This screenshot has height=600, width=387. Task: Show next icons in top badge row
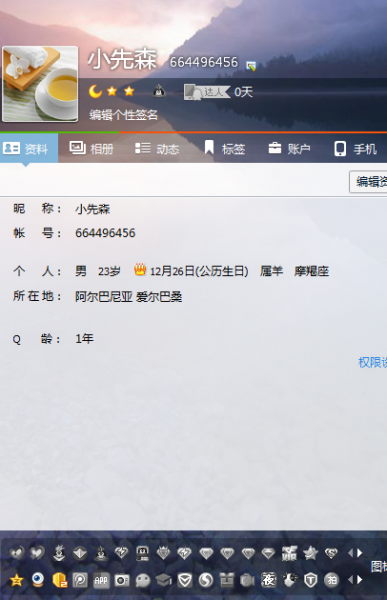(359, 553)
